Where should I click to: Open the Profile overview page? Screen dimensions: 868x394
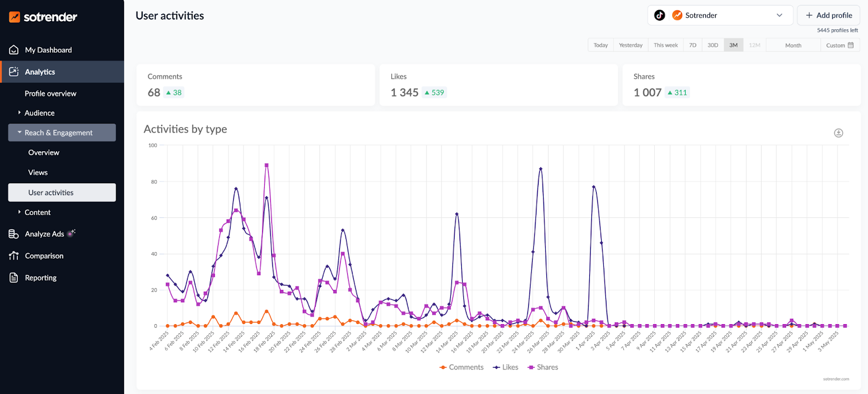[50, 94]
